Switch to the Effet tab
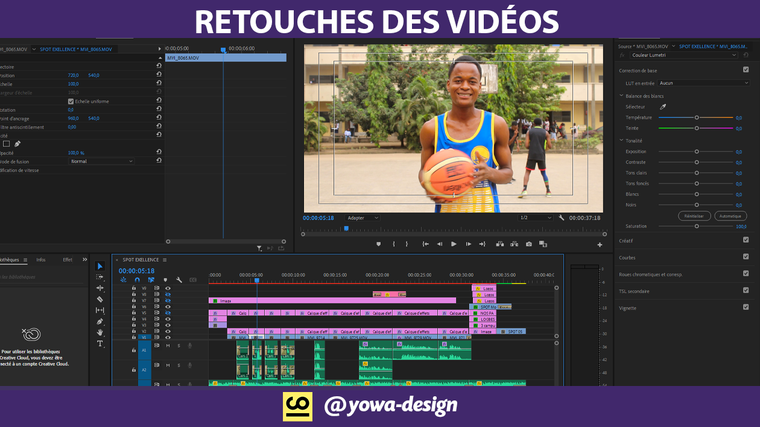The width and height of the screenshot is (760, 427). [67, 260]
